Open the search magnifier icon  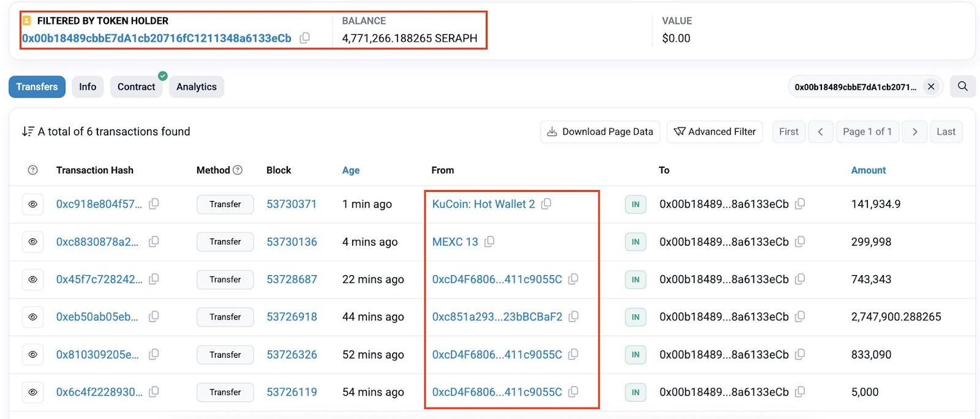coord(963,86)
